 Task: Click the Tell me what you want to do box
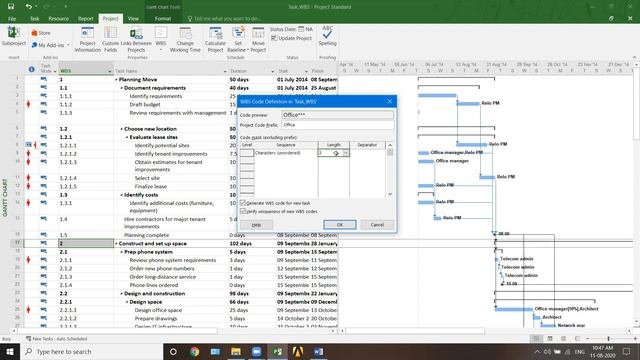click(x=224, y=19)
